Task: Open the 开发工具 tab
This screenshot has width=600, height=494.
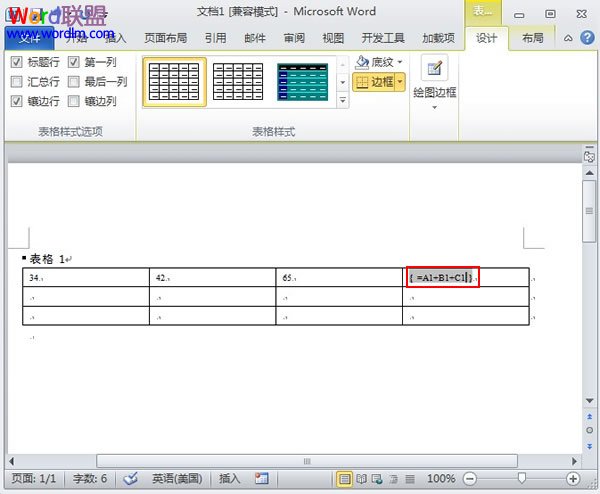Action: pyautogui.click(x=383, y=38)
